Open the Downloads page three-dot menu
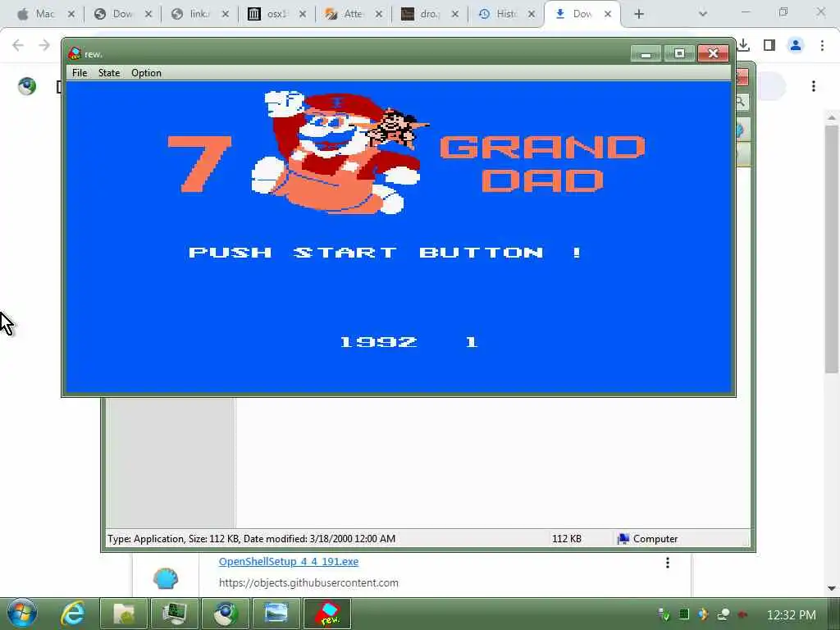Screen dimensions: 840x630 click(813, 86)
